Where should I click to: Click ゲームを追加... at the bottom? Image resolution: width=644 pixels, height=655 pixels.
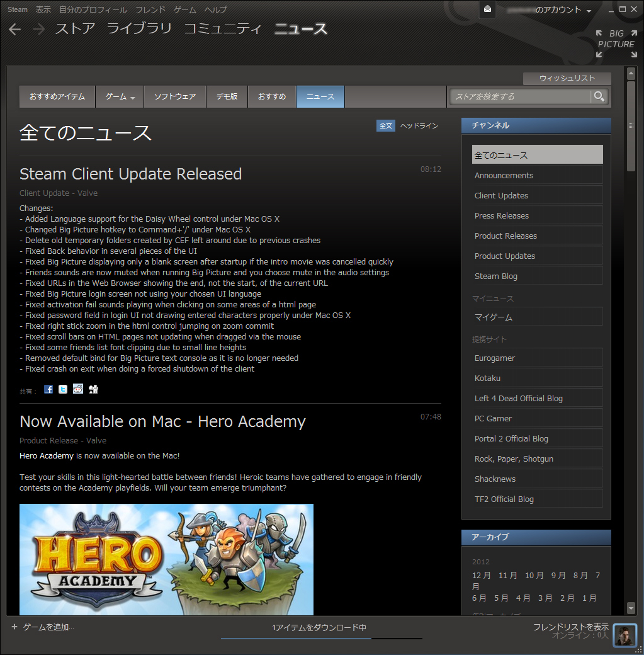point(48,627)
